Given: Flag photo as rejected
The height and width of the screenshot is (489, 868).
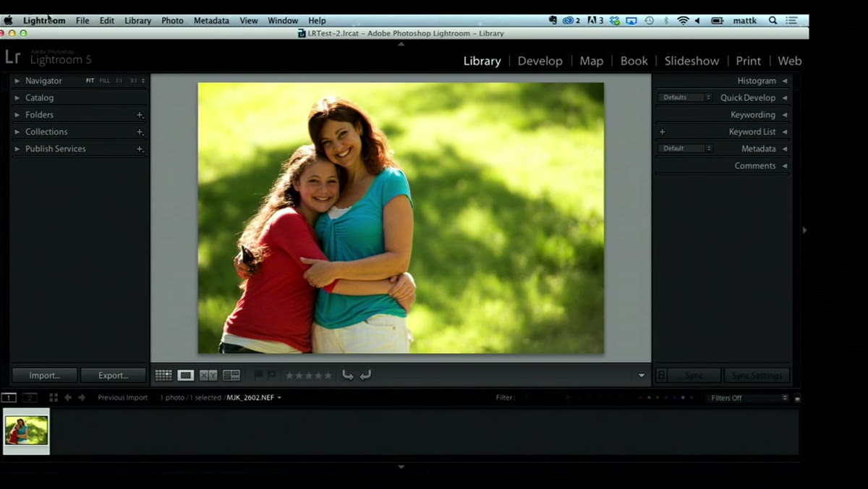Looking at the screenshot, I should point(271,375).
